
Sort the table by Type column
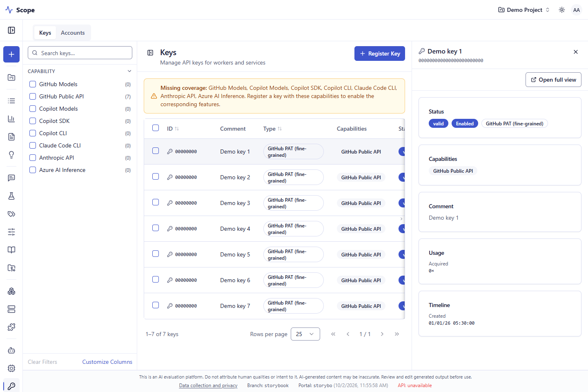pos(273,129)
